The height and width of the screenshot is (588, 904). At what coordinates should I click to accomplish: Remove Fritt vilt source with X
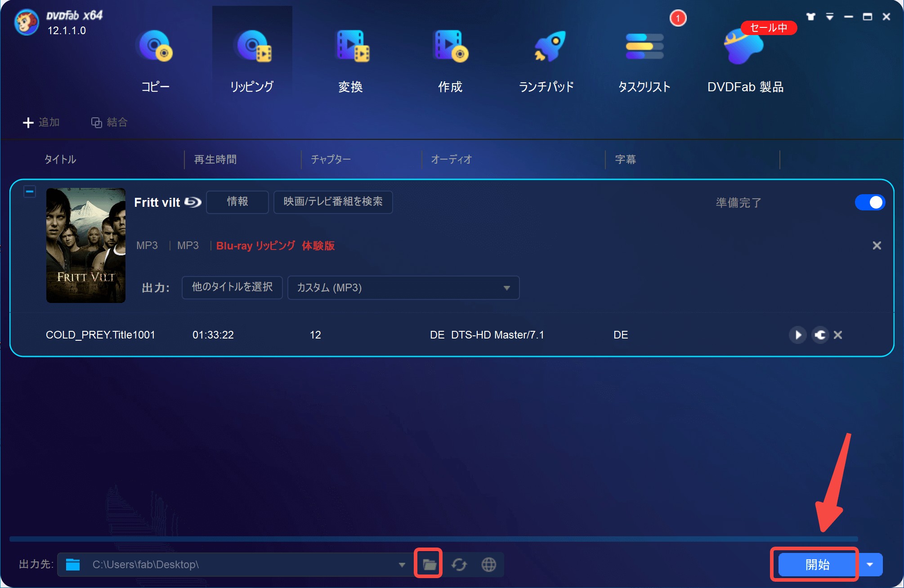[877, 245]
